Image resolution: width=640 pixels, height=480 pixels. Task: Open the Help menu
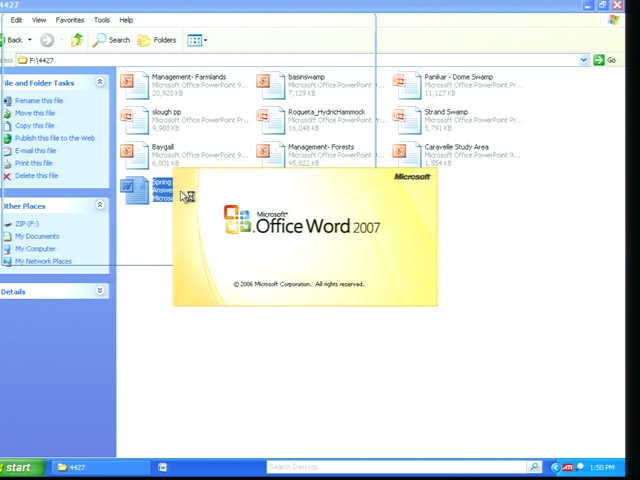(126, 20)
